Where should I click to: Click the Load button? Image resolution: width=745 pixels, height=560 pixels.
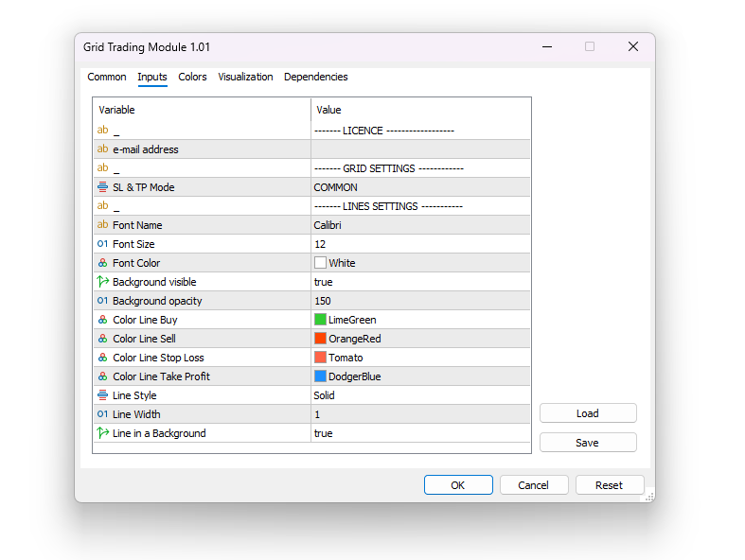tap(587, 413)
